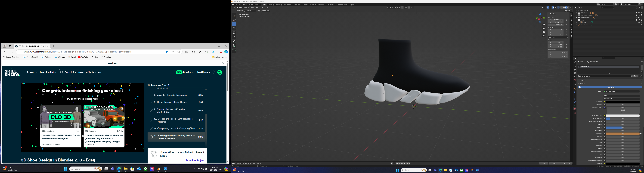Select the Add Cube tool
The image size is (644, 173).
tap(234, 51)
